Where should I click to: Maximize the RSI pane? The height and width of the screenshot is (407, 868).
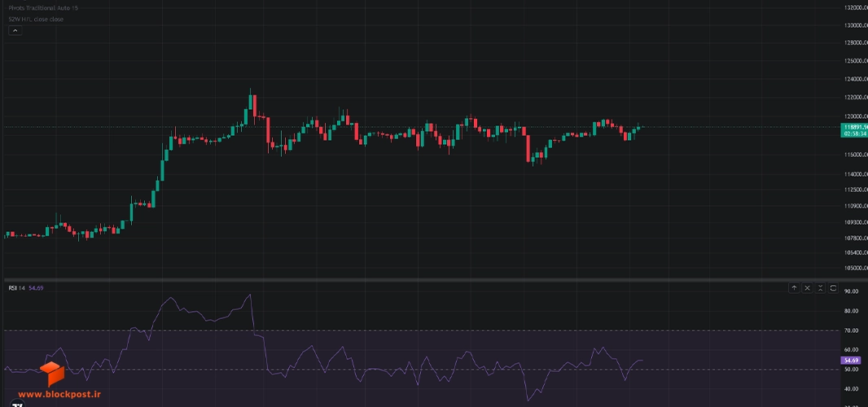(833, 288)
